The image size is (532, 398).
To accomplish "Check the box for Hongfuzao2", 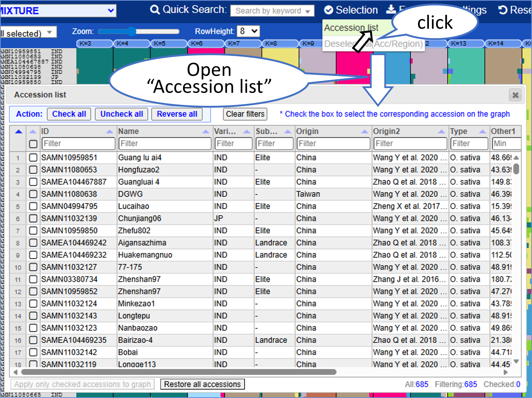I will click(x=33, y=170).
